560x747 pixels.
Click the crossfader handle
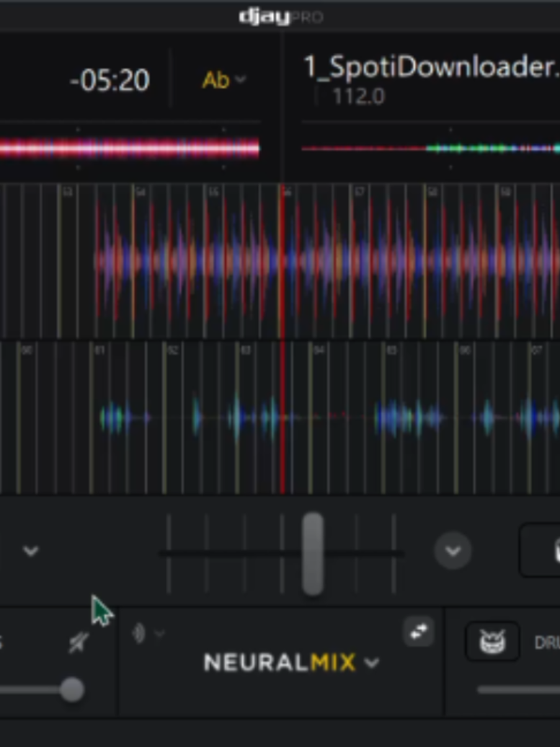pos(313,554)
